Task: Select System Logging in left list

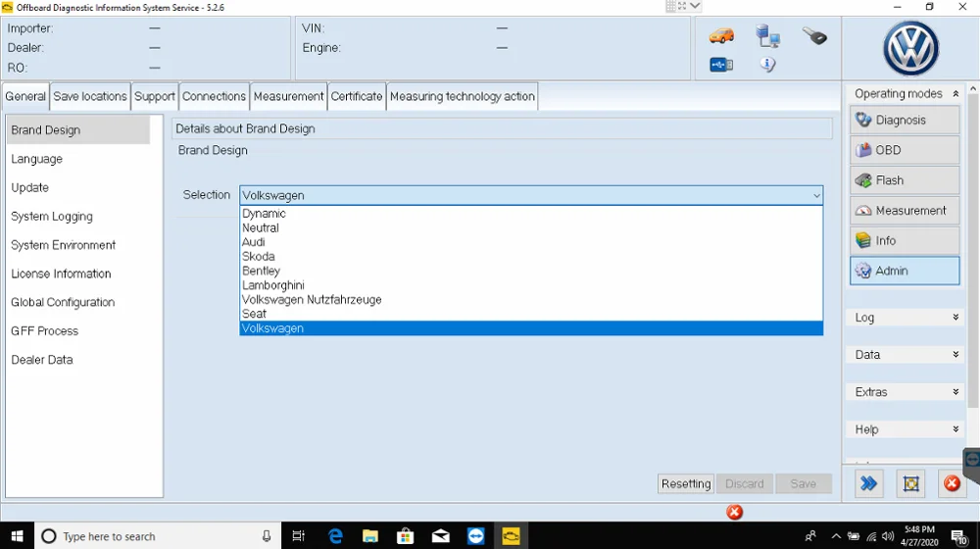Action: coord(52,217)
